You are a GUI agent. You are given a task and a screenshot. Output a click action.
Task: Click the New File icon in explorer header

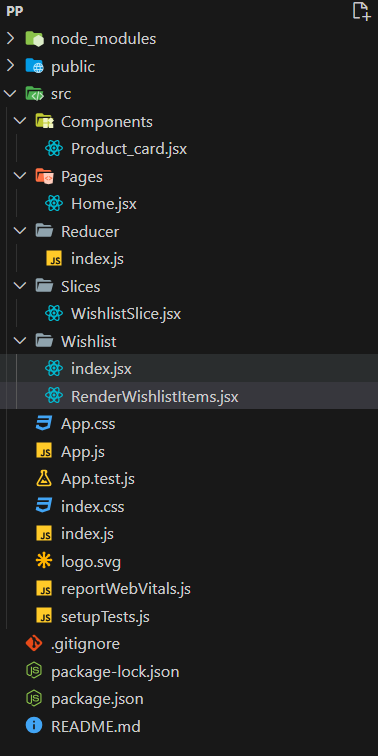coord(361,11)
